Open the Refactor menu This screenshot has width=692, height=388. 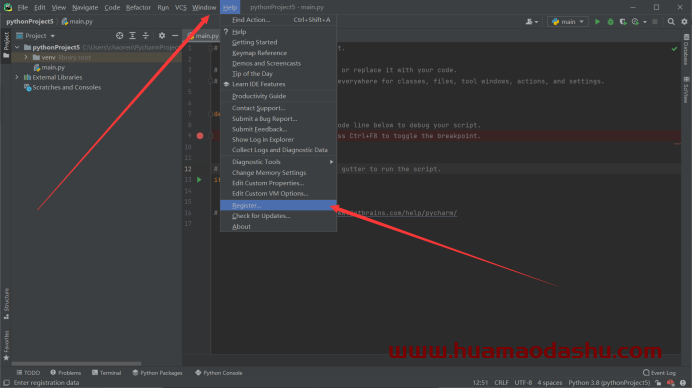click(x=138, y=7)
